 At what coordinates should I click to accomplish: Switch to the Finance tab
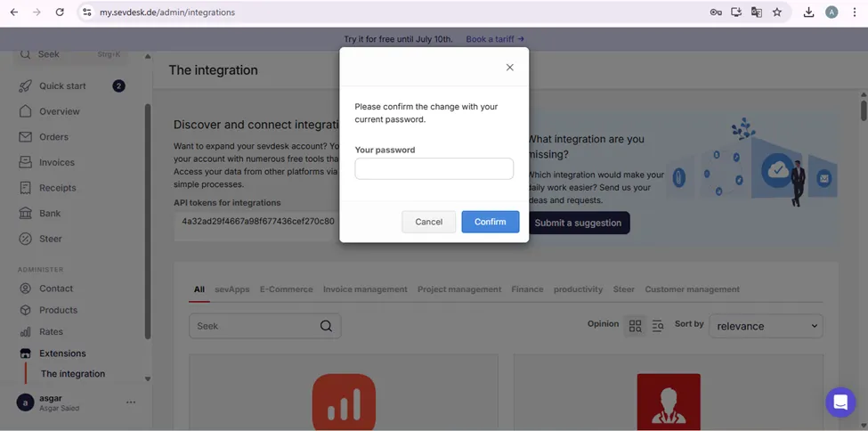pos(527,289)
